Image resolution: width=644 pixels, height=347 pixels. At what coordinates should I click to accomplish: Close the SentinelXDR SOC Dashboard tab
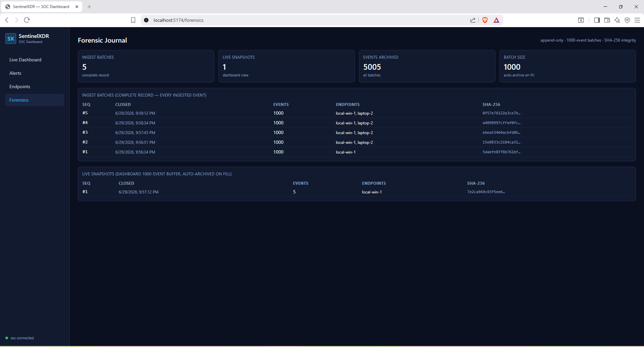[77, 7]
